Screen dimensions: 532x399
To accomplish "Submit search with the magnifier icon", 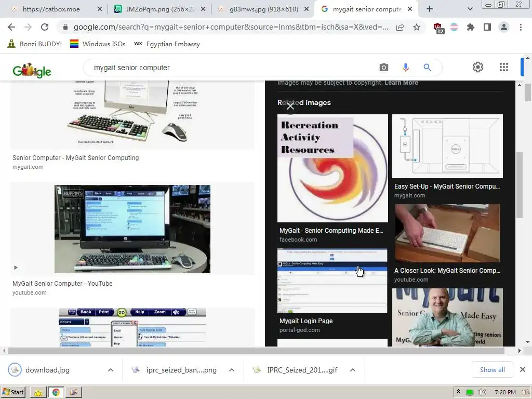I will click(x=427, y=68).
